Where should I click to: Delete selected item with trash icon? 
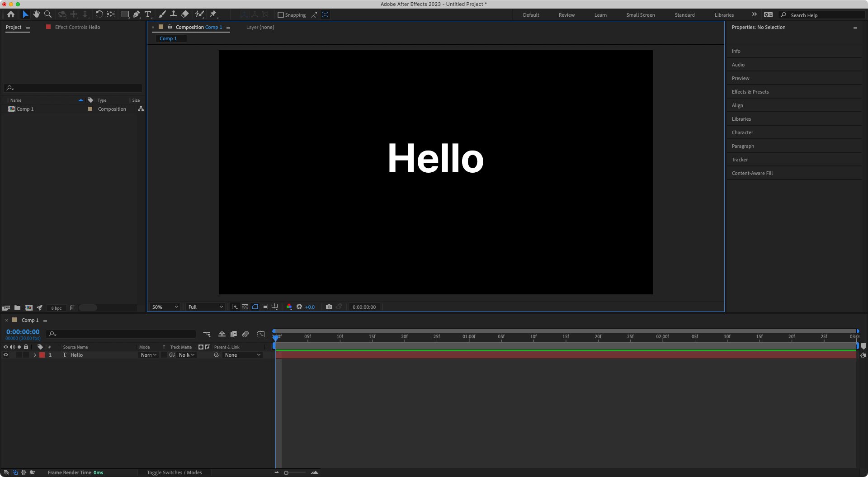[72, 308]
